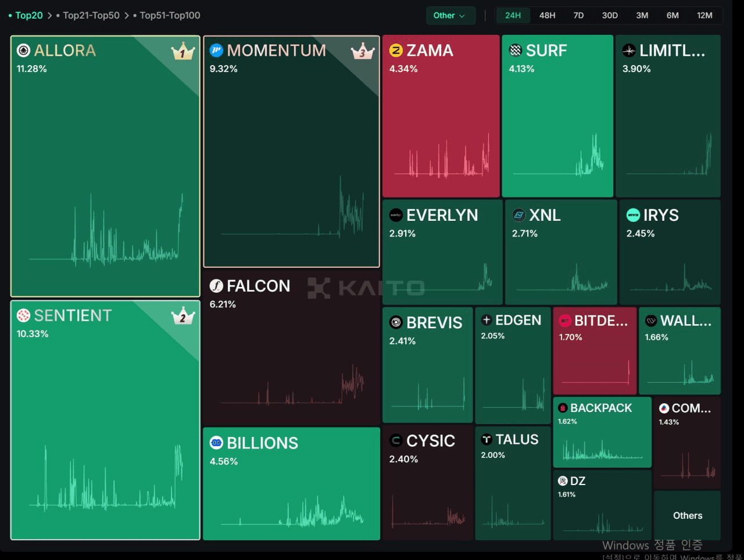This screenshot has height=560, width=744.
Task: Click the BILLIONS logo icon
Action: pos(216,443)
